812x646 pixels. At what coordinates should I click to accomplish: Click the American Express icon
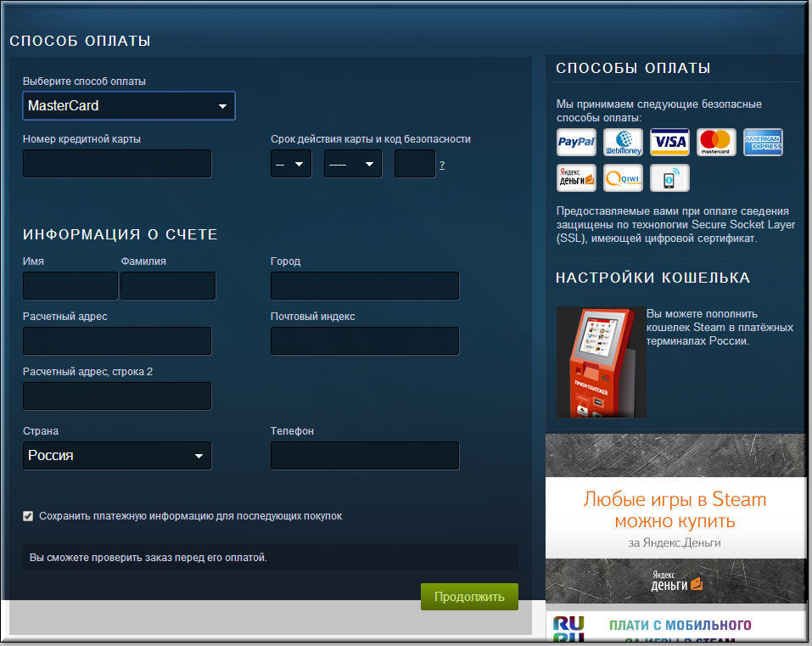[x=763, y=142]
